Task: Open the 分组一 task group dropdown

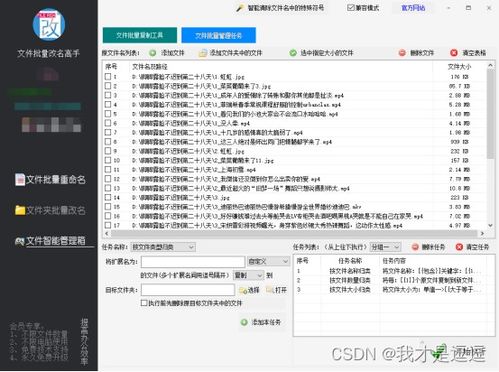Action: click(x=385, y=247)
